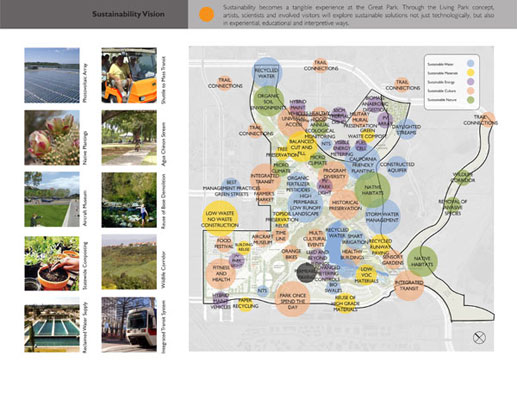Open the Shuttle to Mass Transit photo
Image resolution: width=517 pixels, height=400 pixels.
[129, 75]
